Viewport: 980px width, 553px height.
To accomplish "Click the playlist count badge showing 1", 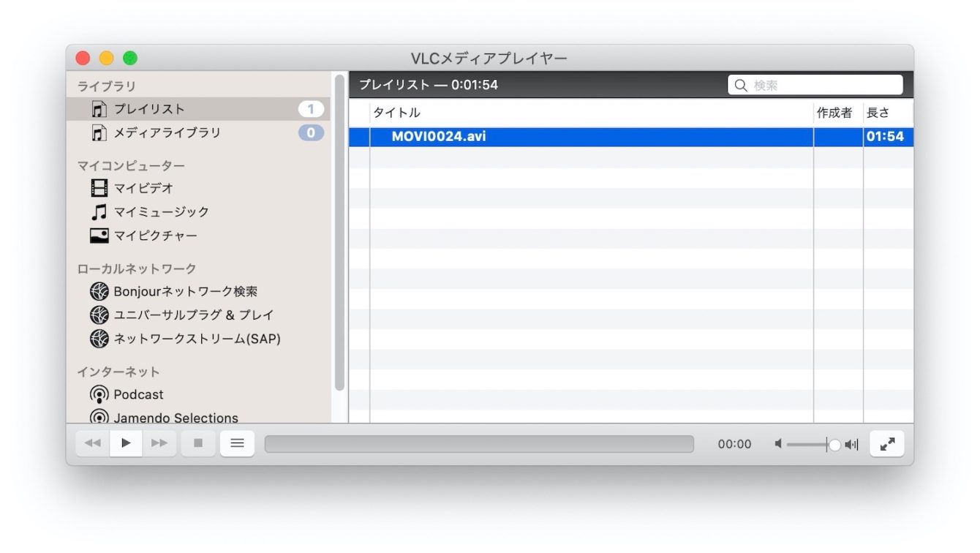I will (311, 109).
